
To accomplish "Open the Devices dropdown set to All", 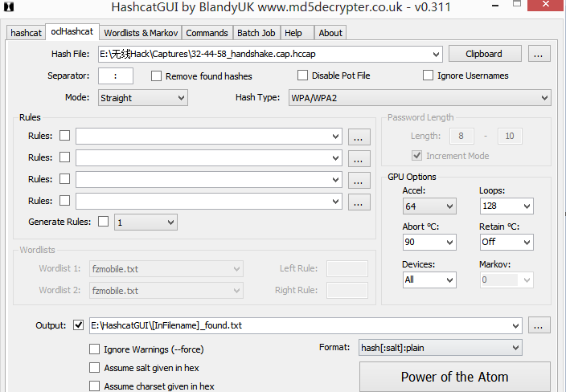I will pos(429,280).
